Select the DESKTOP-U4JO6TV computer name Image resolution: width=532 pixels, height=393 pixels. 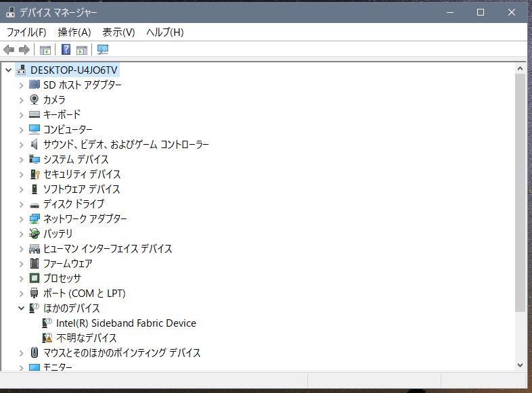coord(74,70)
